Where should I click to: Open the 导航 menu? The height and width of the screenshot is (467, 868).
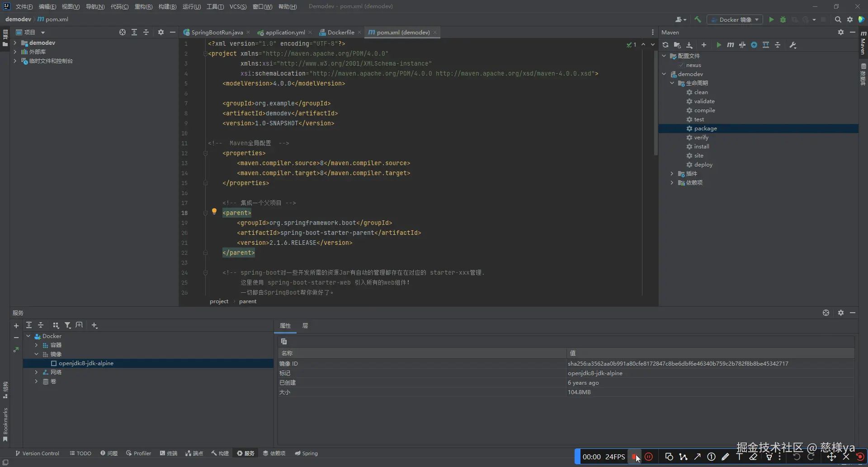[x=95, y=6]
